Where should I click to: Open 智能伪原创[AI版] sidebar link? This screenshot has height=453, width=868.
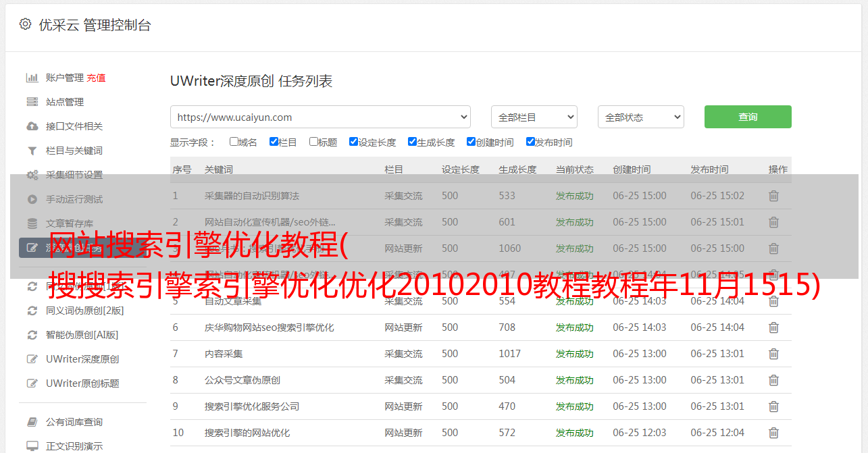82,335
